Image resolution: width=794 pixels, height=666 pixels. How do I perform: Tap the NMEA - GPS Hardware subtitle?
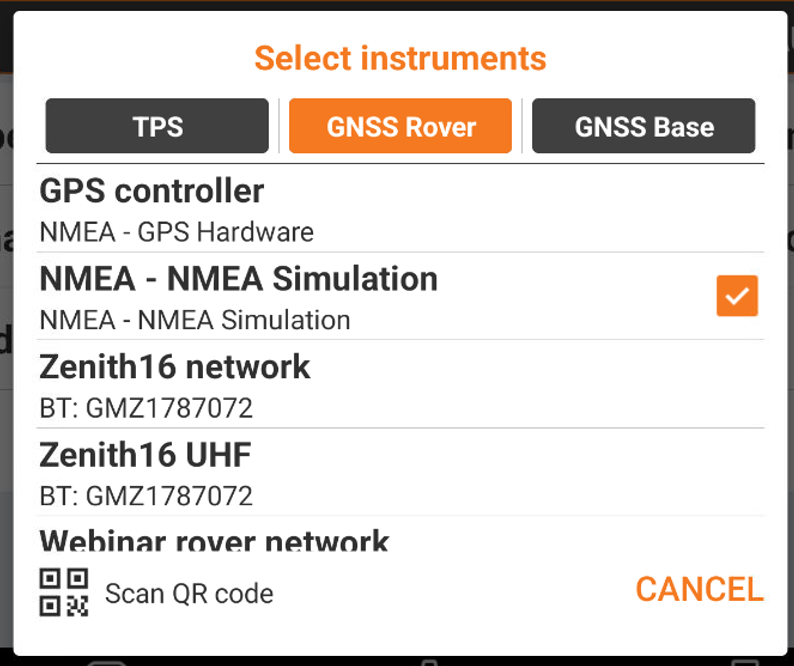click(176, 232)
